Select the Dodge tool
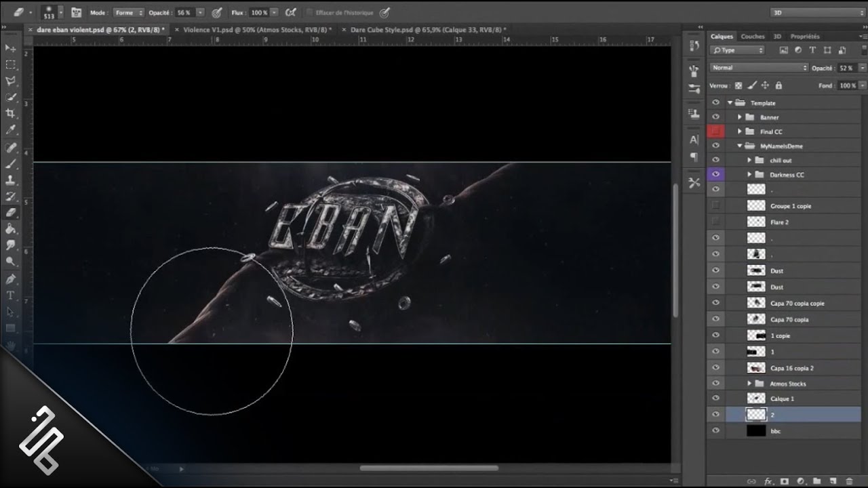The height and width of the screenshot is (488, 868). 10,262
